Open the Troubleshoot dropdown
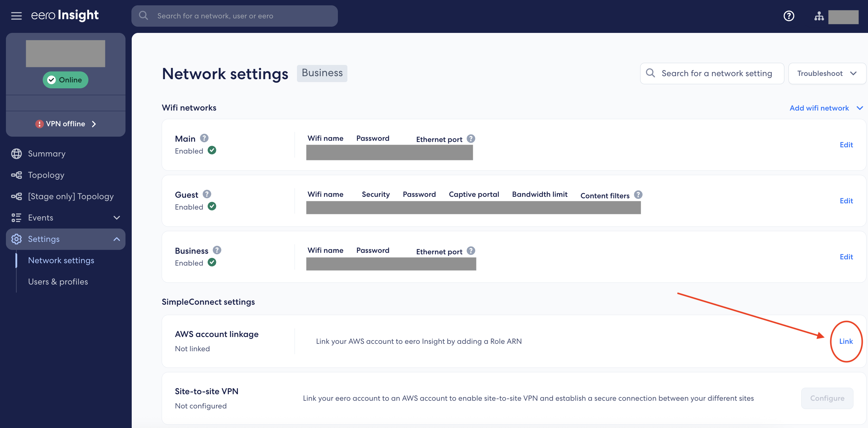Screen dimensions: 868x428 tap(827, 73)
